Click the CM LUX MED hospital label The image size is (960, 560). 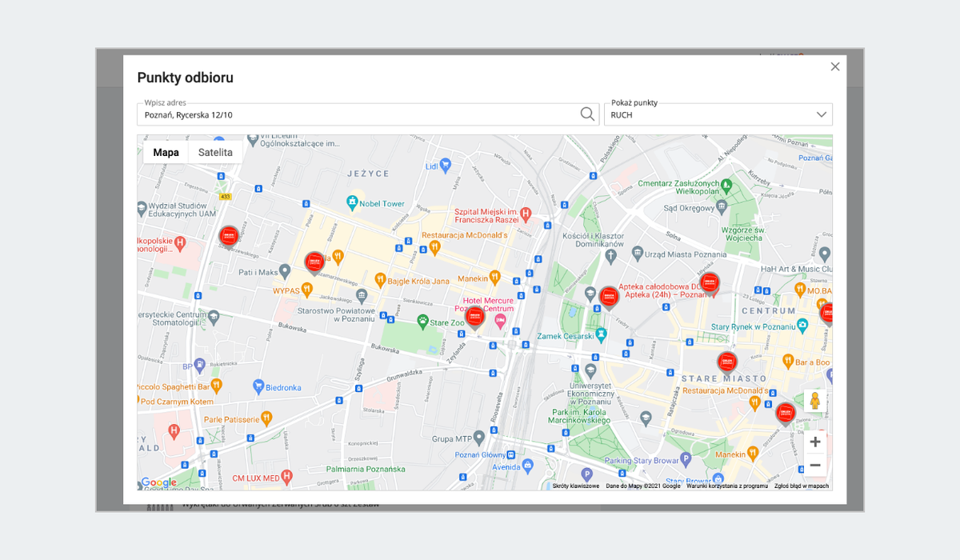pos(256,478)
